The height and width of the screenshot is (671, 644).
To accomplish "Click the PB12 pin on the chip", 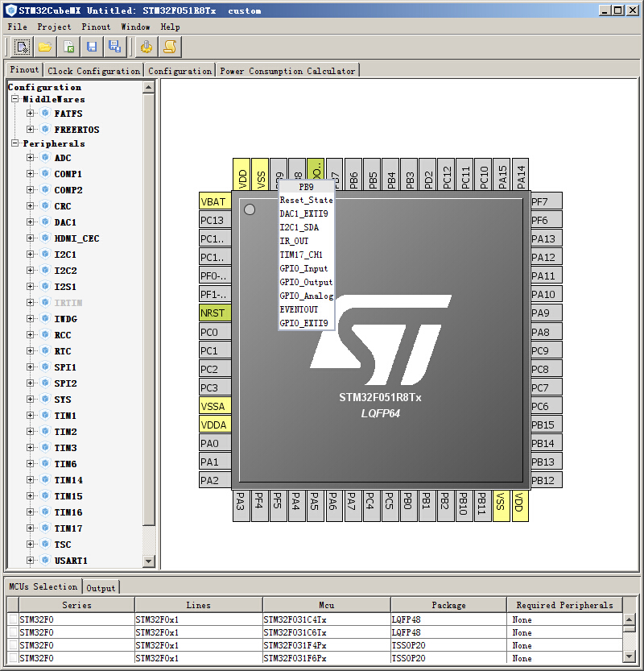I will [x=547, y=480].
